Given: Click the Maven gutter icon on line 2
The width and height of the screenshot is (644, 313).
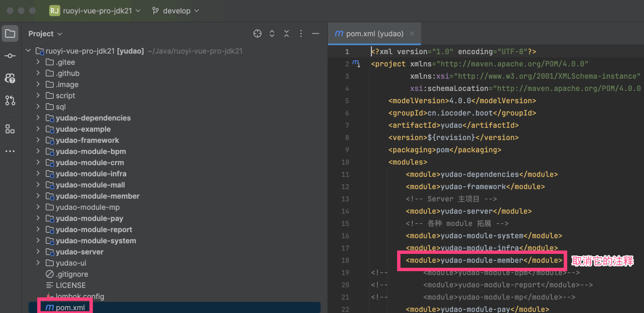Looking at the screenshot, I should click(356, 64).
